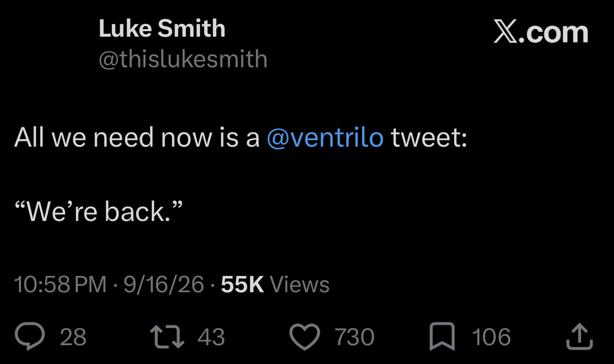Like the tweet with the heart icon
This screenshot has width=614, height=364.
305,337
